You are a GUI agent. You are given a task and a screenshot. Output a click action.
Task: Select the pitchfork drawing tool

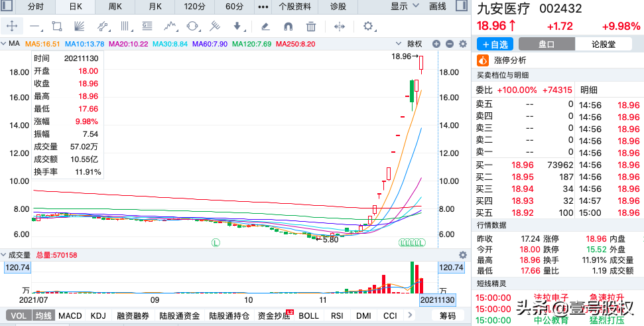click(x=214, y=27)
